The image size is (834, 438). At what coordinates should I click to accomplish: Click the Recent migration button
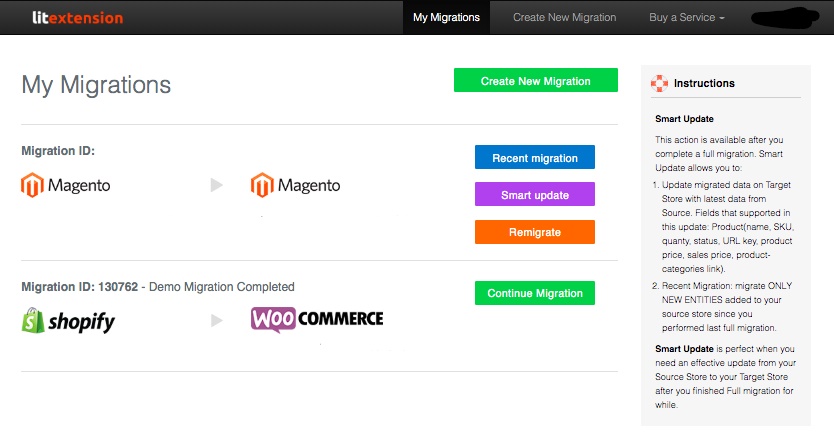tap(535, 158)
